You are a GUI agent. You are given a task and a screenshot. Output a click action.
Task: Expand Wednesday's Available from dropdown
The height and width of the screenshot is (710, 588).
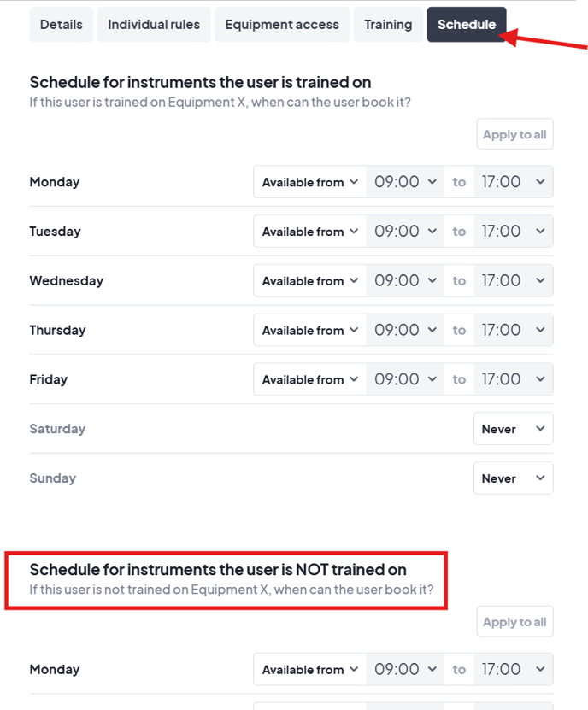[309, 281]
